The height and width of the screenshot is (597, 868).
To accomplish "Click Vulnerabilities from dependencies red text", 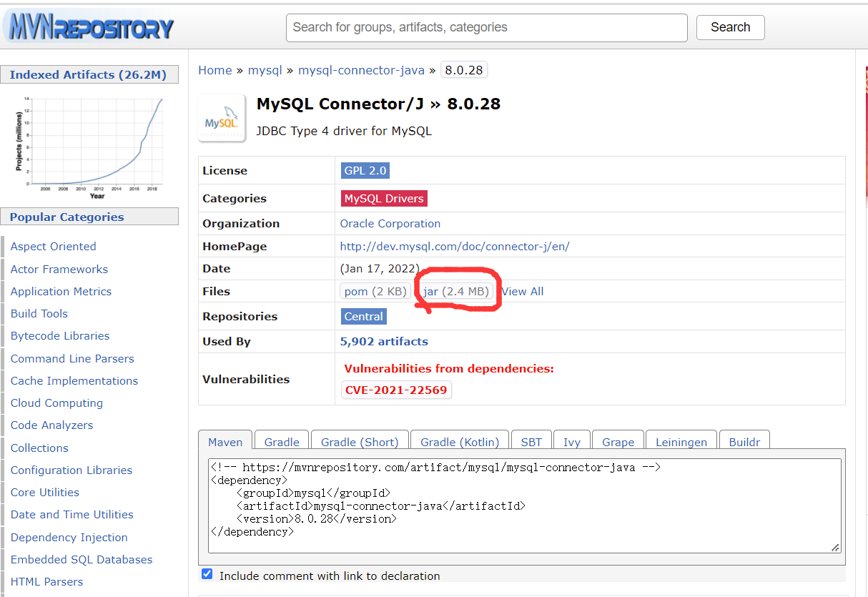I will [x=449, y=369].
